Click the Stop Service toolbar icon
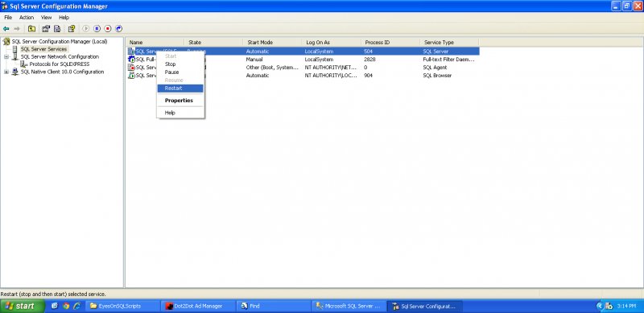Image resolution: width=644 pixels, height=313 pixels. coord(108,29)
